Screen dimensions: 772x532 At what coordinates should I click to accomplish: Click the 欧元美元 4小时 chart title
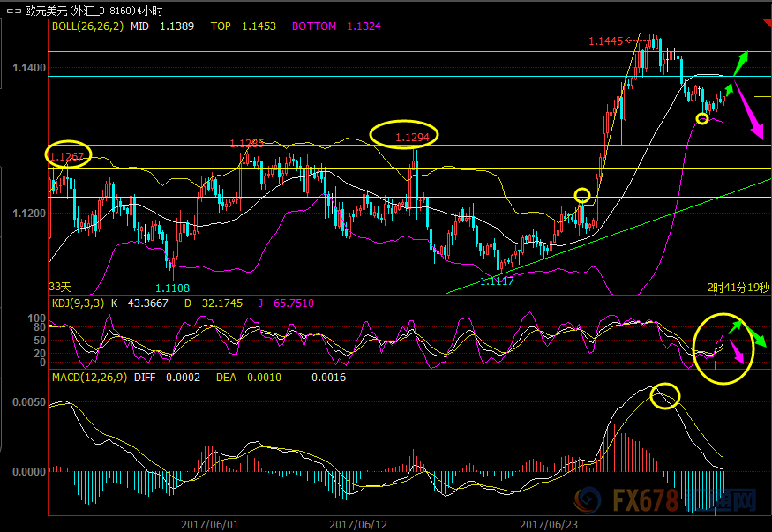pos(94,11)
